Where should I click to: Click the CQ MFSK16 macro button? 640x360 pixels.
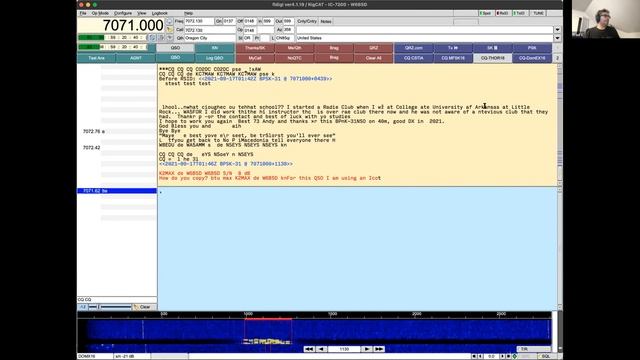453,58
